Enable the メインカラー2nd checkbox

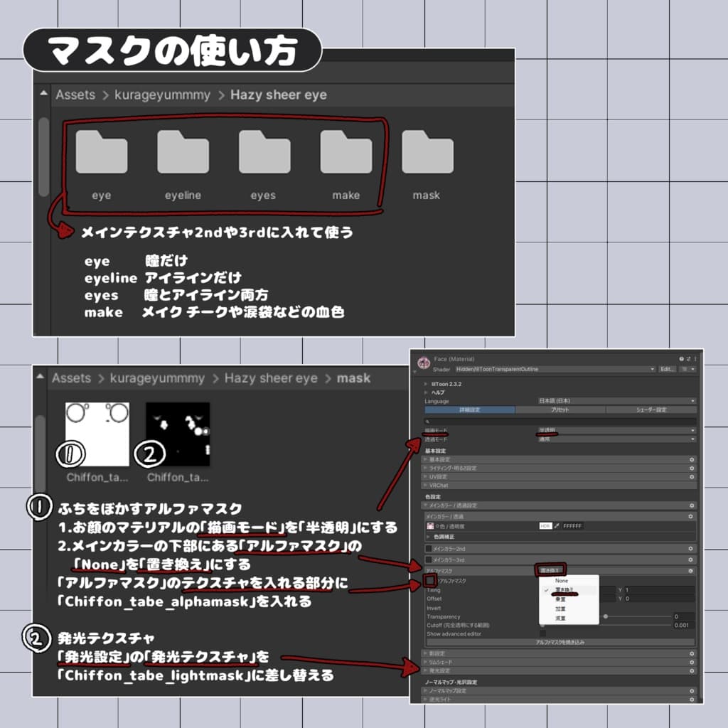429,549
